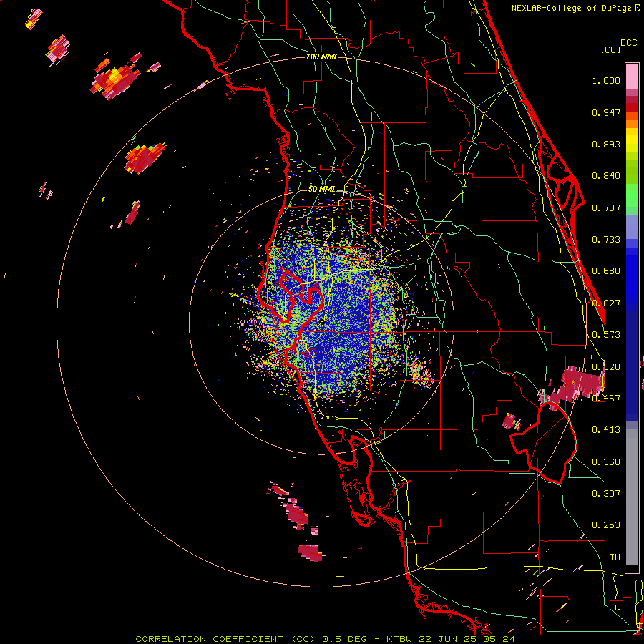Click the 0.787 scale label
Screen dimensions: 644x644
(606, 208)
